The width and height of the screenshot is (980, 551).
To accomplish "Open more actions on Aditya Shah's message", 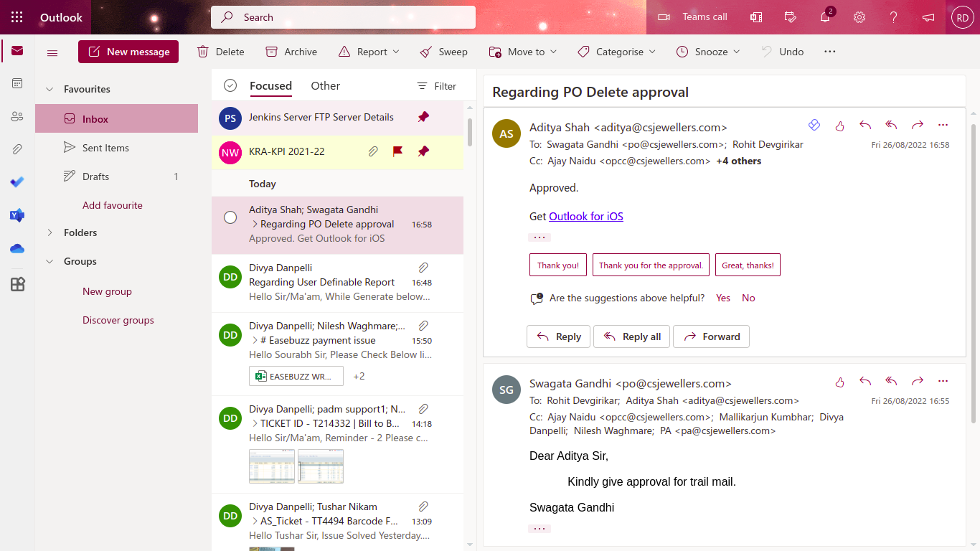I will coord(943,126).
